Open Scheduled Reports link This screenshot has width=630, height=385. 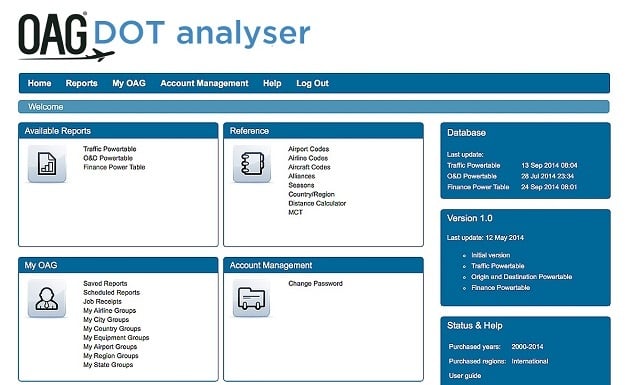tap(112, 293)
